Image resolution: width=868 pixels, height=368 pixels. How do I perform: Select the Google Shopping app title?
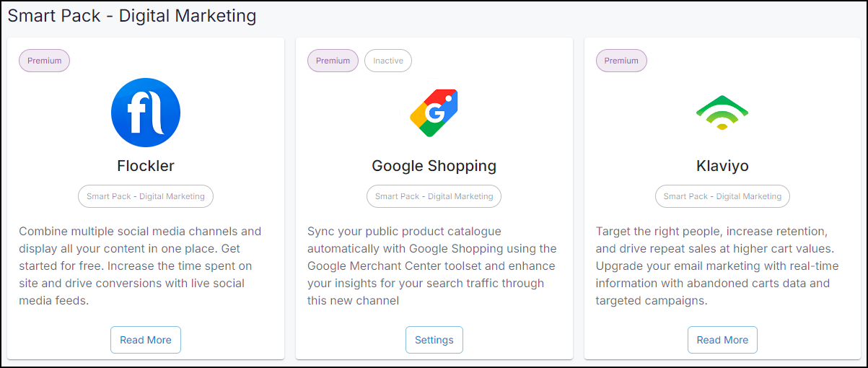click(434, 166)
